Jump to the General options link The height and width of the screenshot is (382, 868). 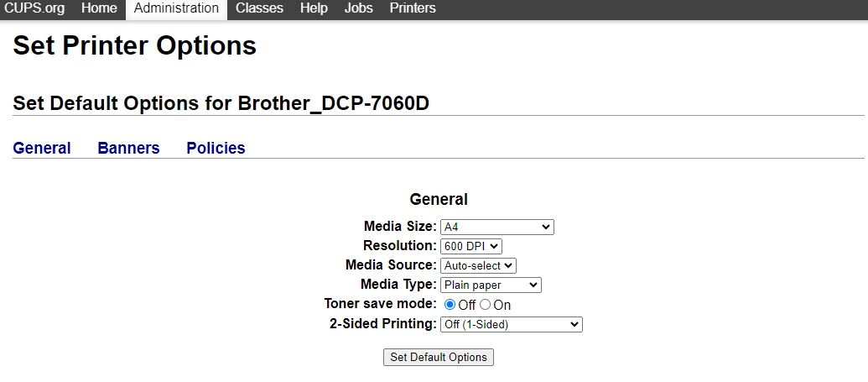pos(42,149)
